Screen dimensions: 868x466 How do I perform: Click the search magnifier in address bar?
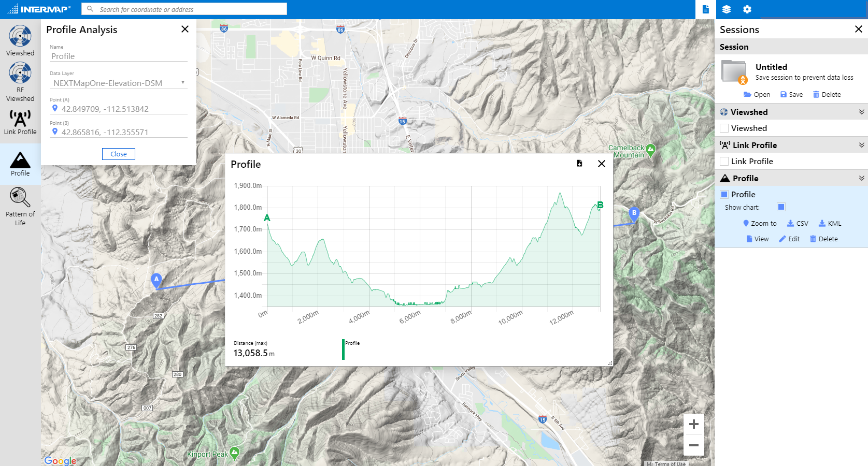tap(89, 9)
